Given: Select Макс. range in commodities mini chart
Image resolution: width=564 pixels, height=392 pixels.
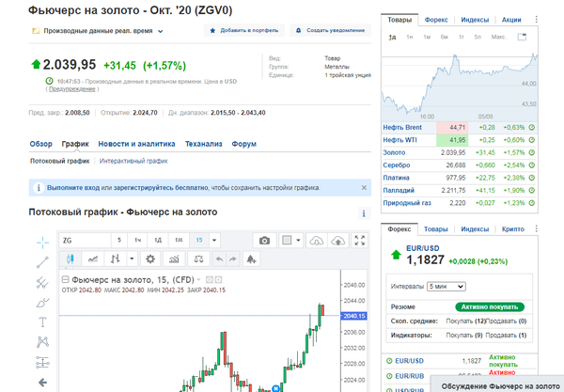Looking at the screenshot, I should (498, 37).
